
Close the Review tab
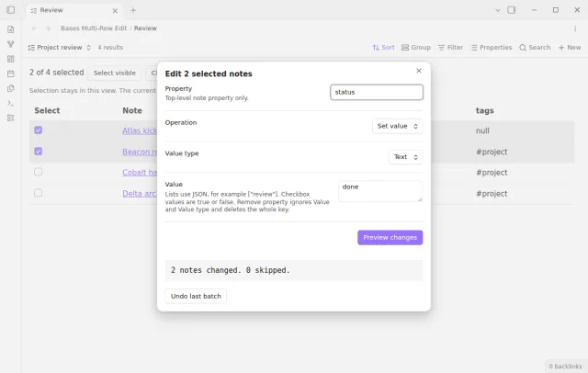[x=115, y=10]
